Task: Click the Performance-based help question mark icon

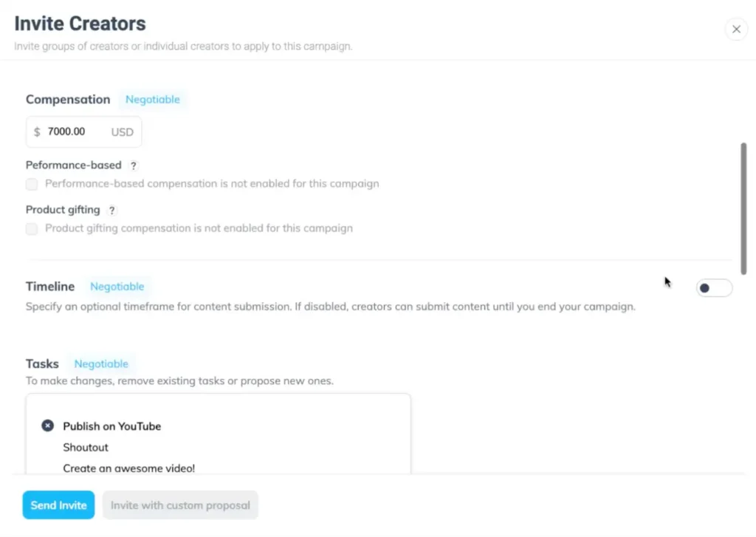Action: point(134,165)
